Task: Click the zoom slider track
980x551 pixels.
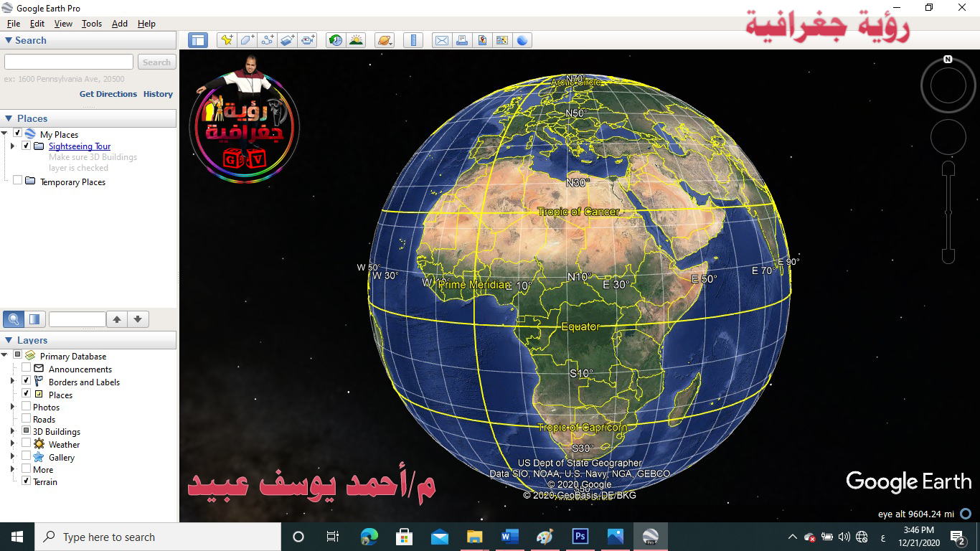Action: pyautogui.click(x=948, y=212)
